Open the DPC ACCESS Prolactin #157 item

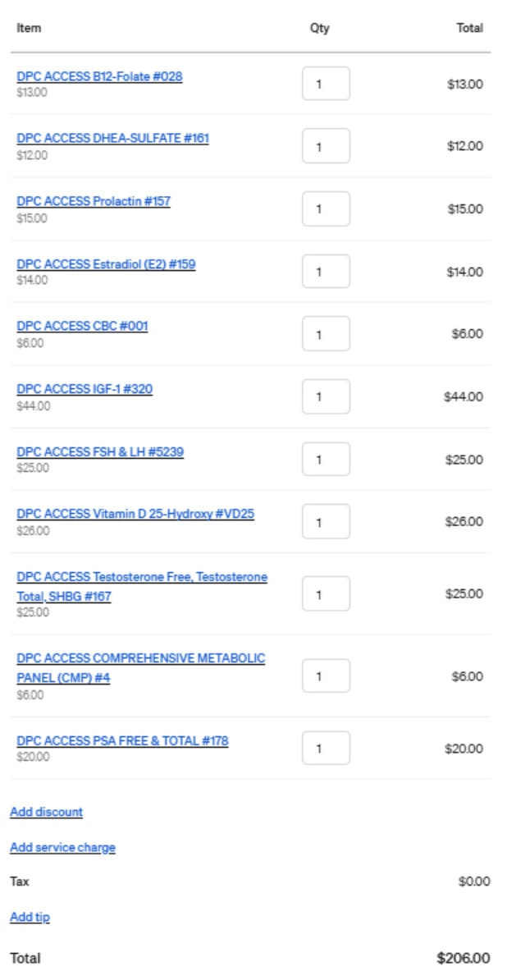94,201
